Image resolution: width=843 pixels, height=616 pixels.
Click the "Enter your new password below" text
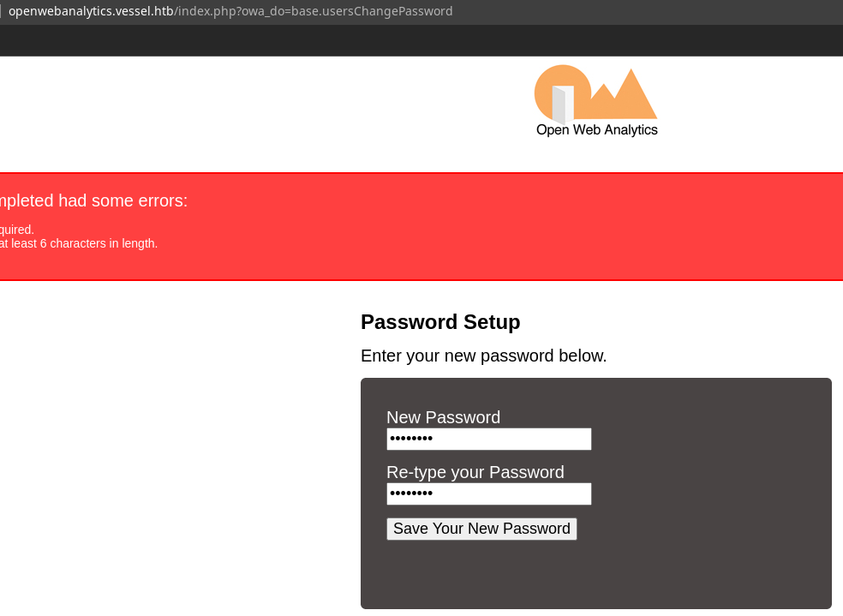pos(483,356)
